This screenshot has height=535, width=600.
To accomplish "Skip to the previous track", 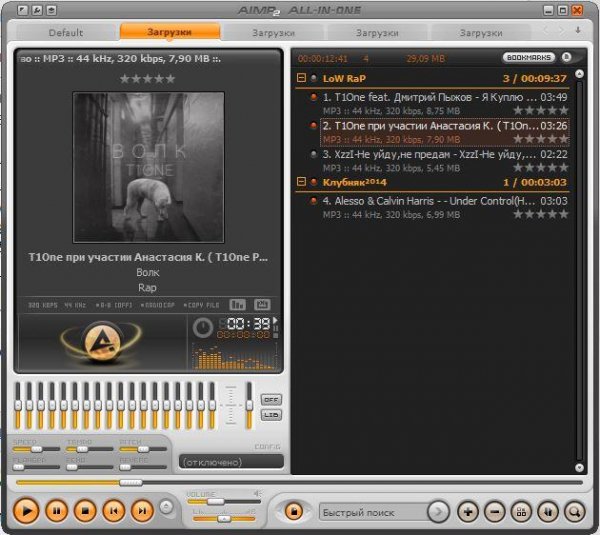I will [114, 510].
